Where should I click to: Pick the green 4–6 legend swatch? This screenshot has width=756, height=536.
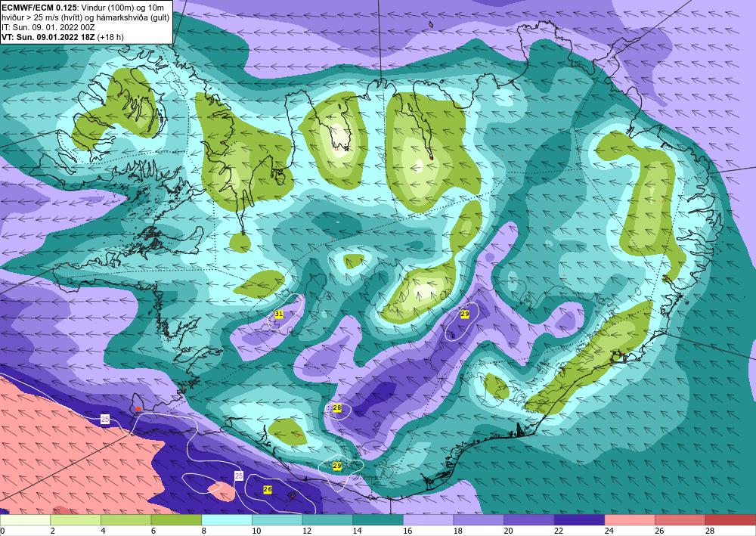(x=125, y=520)
